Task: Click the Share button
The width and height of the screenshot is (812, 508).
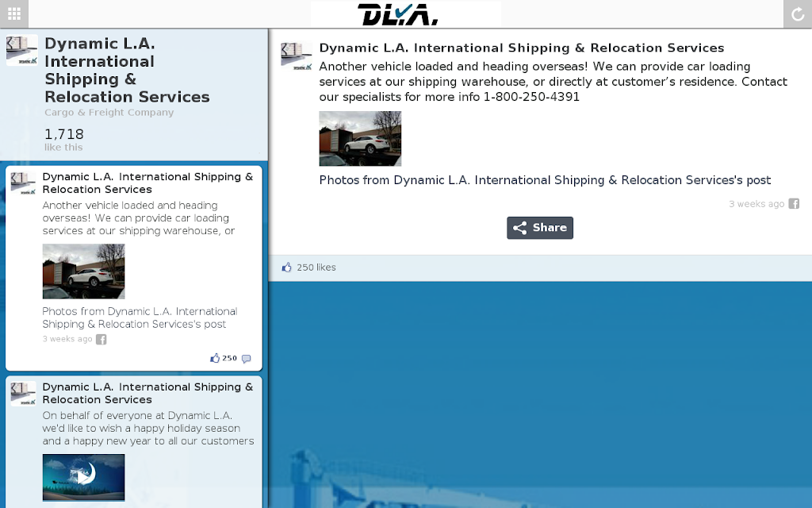Action: point(539,228)
